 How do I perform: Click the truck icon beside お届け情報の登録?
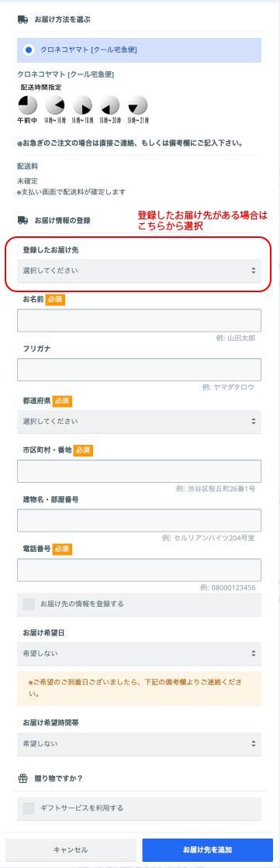[x=22, y=220]
